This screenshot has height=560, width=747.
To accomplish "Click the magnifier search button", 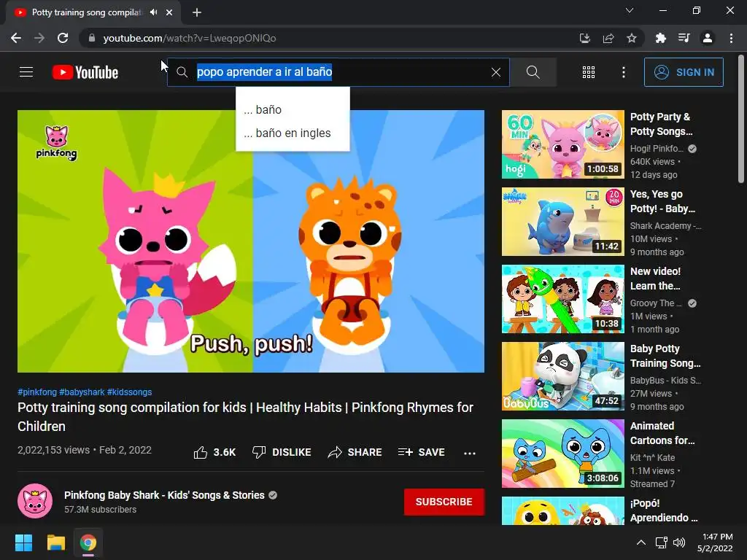I will tap(533, 72).
